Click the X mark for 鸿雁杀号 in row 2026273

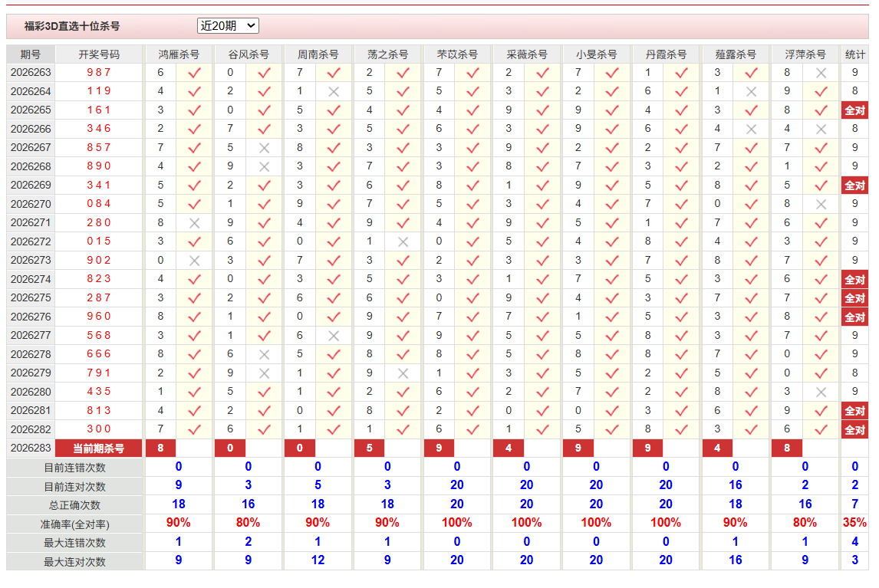195,261
